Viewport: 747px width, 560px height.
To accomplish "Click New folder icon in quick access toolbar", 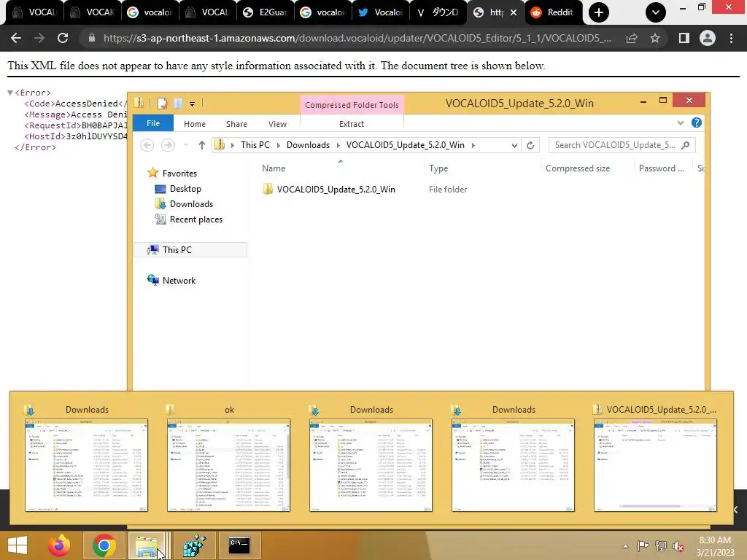I will (x=178, y=104).
